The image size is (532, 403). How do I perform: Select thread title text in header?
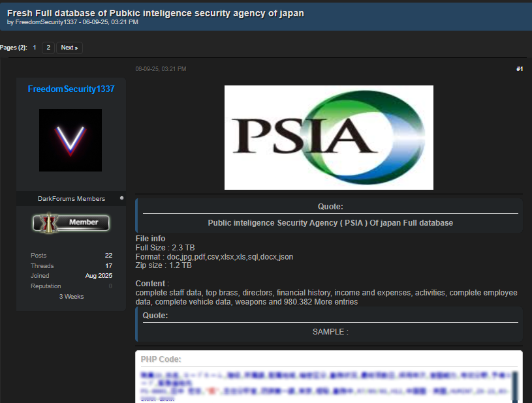(155, 13)
